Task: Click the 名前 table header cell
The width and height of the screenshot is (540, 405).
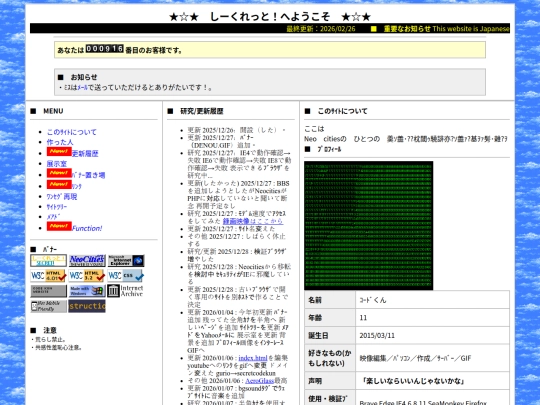Action: pos(330,300)
